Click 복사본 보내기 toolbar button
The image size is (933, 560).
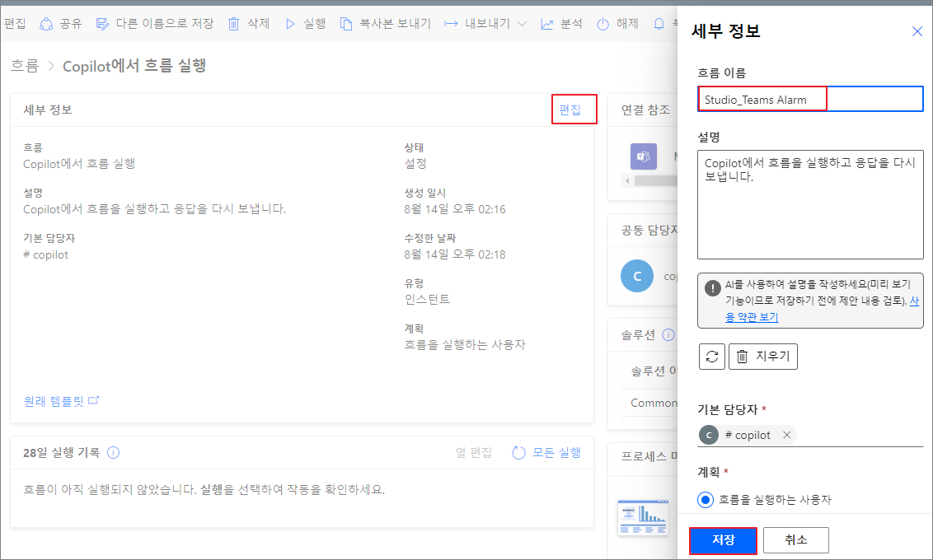coord(385,24)
